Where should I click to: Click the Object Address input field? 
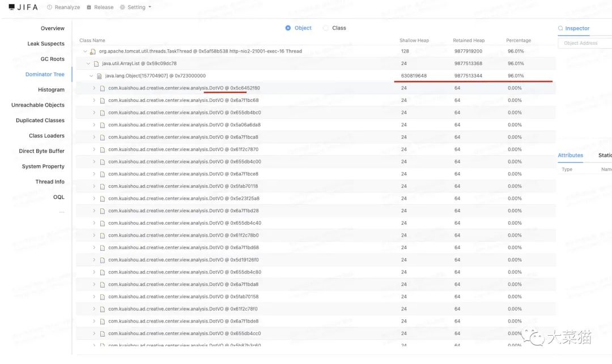point(585,43)
